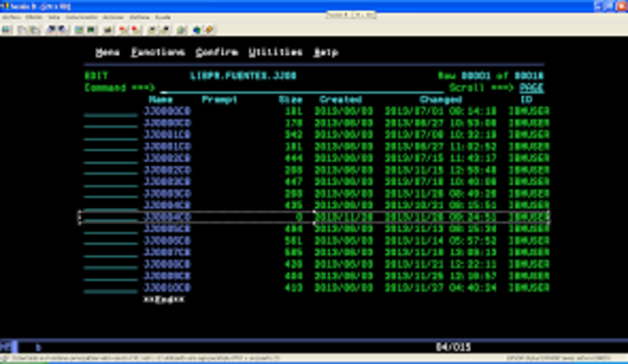Select member JJ0010CB in the list
628x364 pixels.
pos(167,287)
